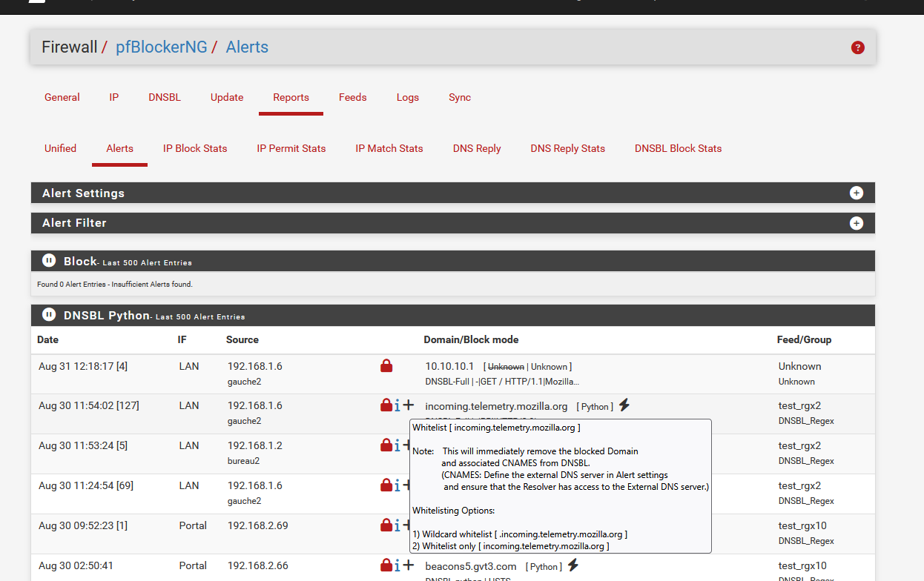Select source IP 192.168.2.66

click(258, 565)
